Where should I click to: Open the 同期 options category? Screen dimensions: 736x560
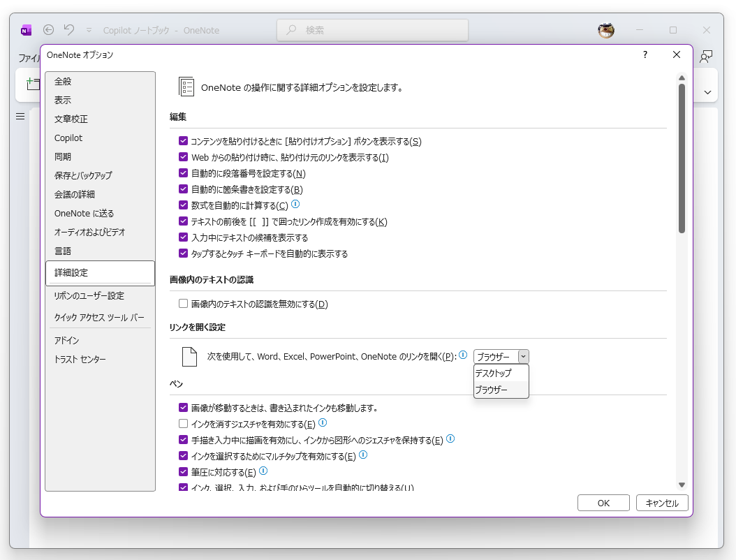[x=100, y=156]
